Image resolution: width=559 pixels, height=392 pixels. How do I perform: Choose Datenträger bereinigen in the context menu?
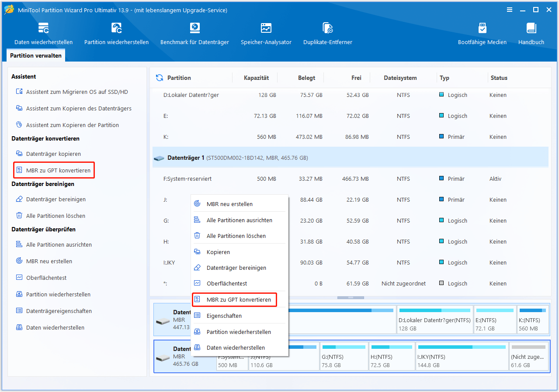(x=240, y=268)
